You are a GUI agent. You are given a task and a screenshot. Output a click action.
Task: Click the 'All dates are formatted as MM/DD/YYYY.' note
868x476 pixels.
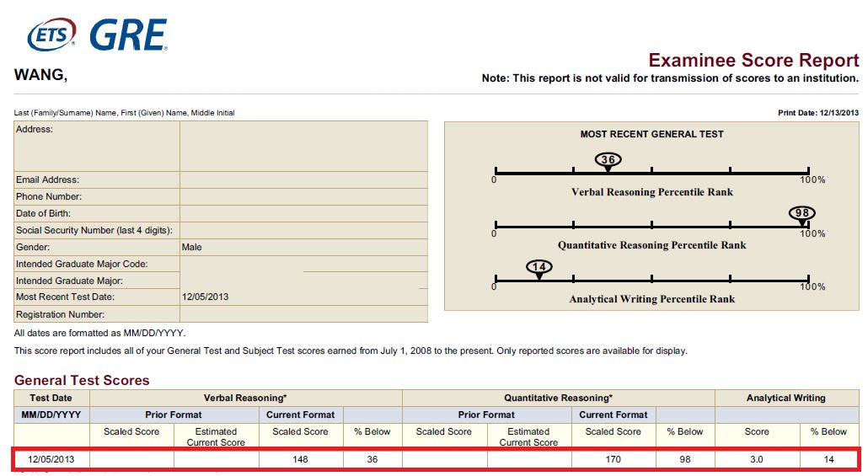[x=99, y=334]
